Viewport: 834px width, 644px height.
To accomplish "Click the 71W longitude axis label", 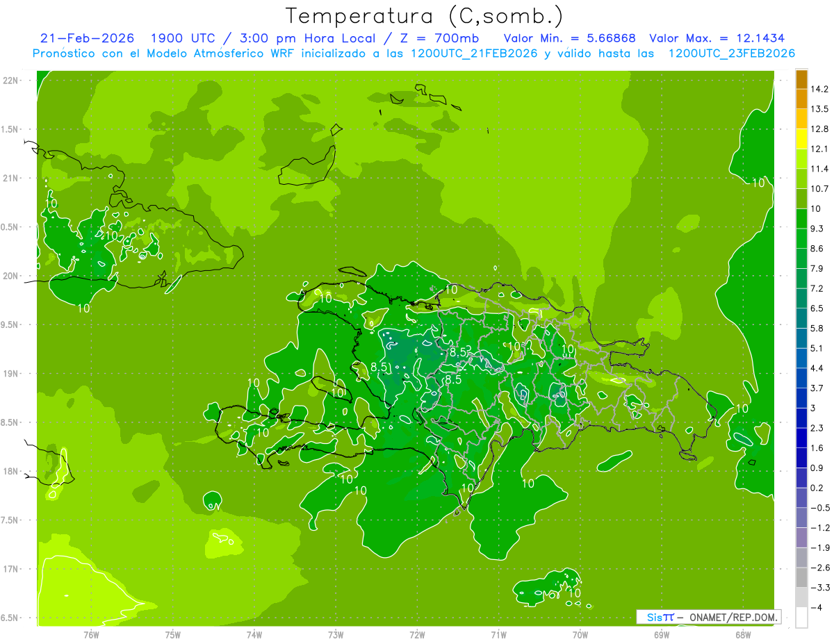I will click(x=498, y=634).
